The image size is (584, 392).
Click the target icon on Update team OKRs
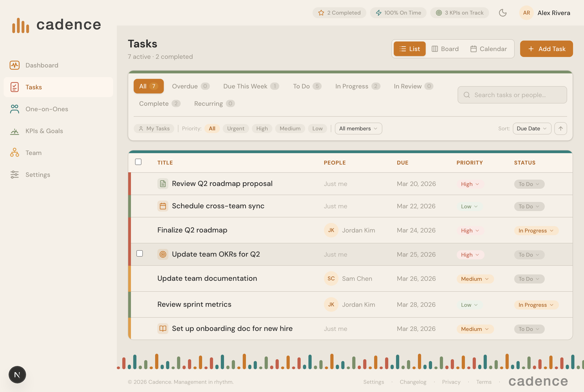click(163, 254)
